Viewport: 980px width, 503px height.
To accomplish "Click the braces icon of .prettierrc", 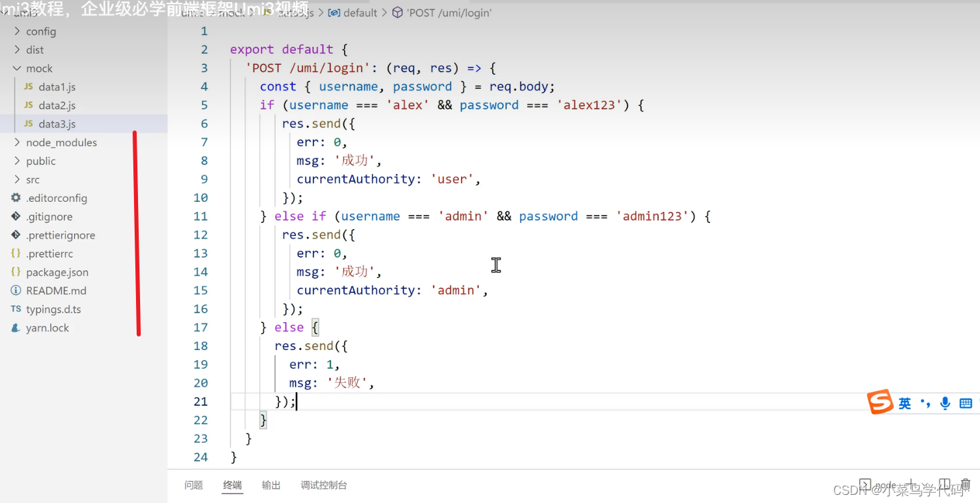I will click(16, 254).
